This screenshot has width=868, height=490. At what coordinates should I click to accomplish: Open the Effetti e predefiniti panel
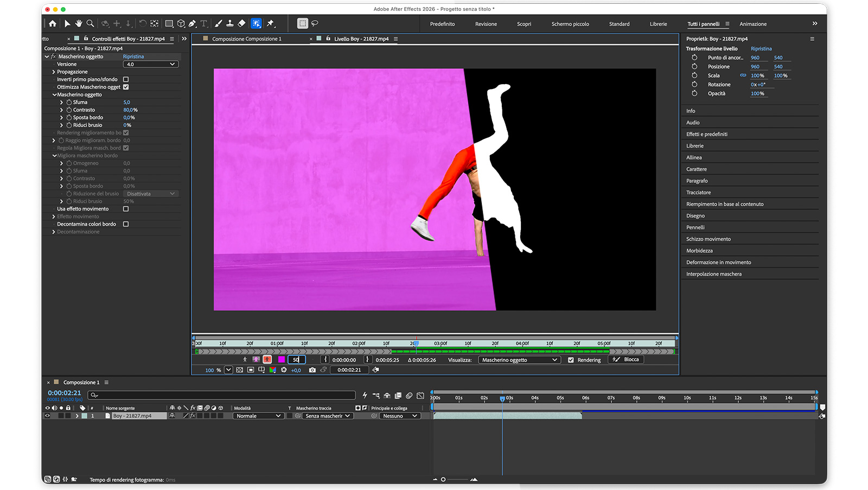click(707, 134)
